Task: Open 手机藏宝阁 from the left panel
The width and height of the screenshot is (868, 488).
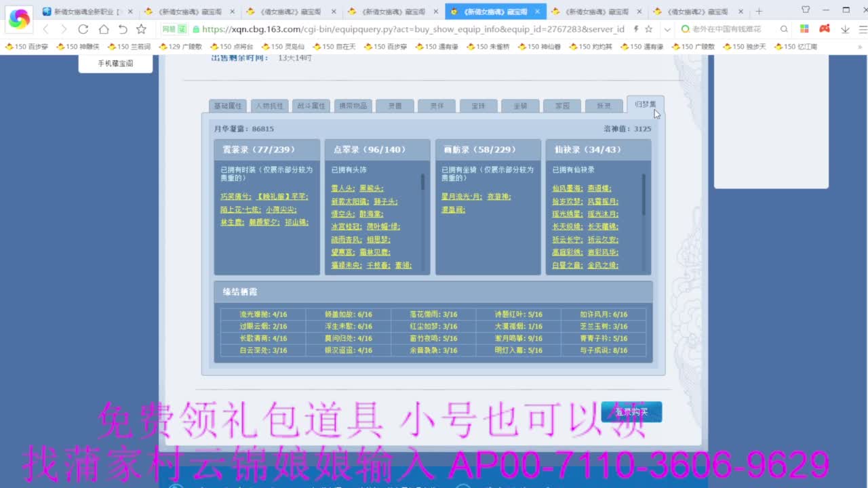Action: (x=115, y=62)
